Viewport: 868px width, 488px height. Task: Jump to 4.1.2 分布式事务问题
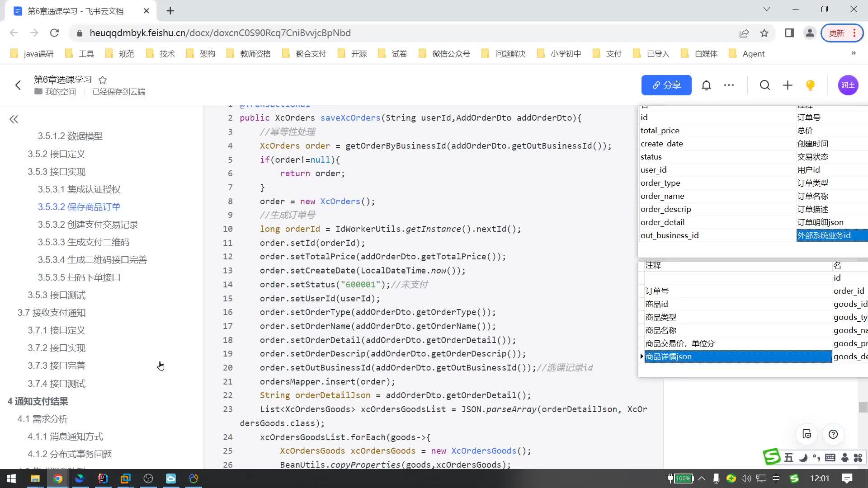70,454
